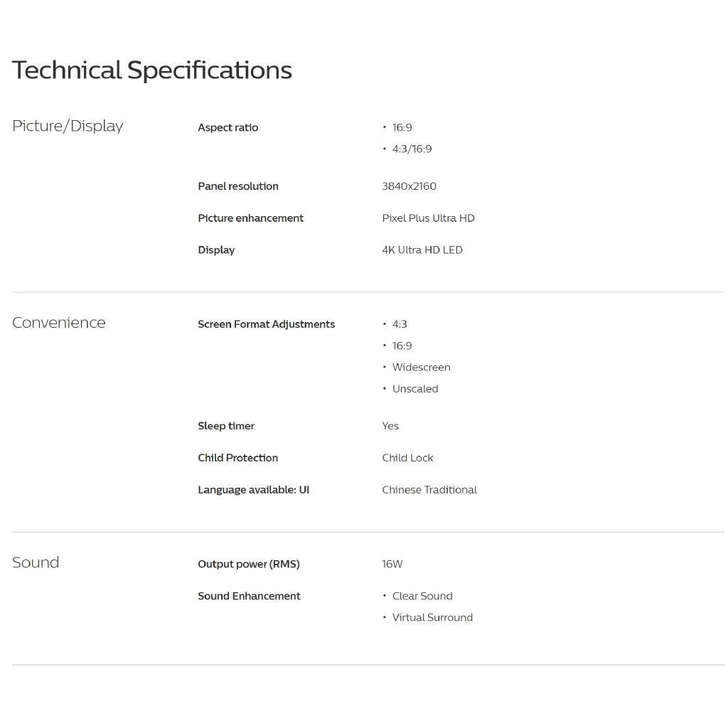Click the Technical Specifications heading
Screen dimensions: 728x728
[151, 70]
